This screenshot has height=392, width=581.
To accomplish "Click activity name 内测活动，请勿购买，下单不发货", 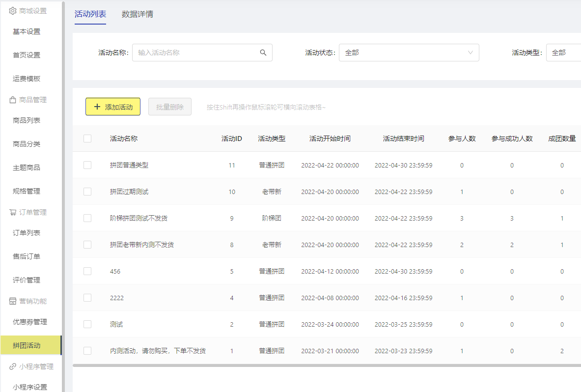I will point(158,351).
